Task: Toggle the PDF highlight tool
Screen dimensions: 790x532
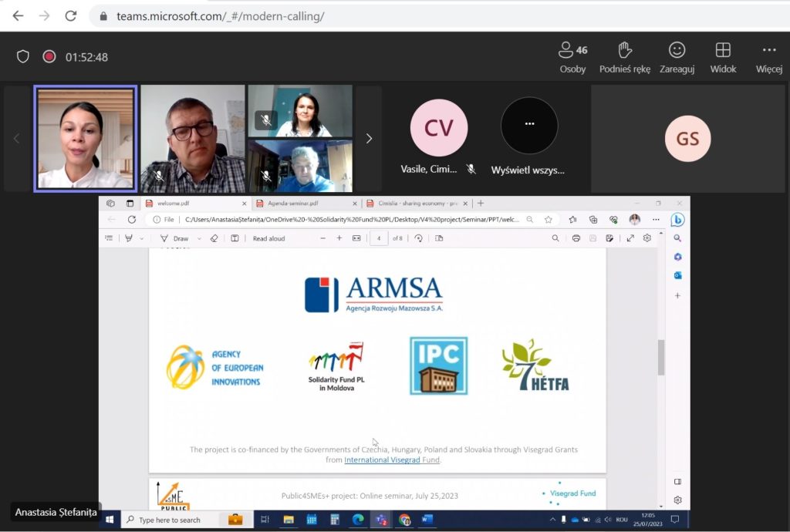Action: click(129, 238)
